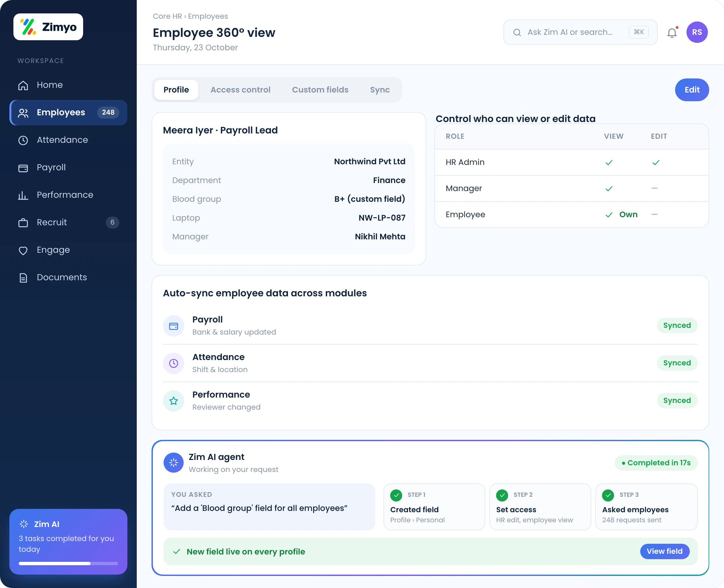
Task: Click the Employees breadcrumb link
Action: (x=208, y=16)
